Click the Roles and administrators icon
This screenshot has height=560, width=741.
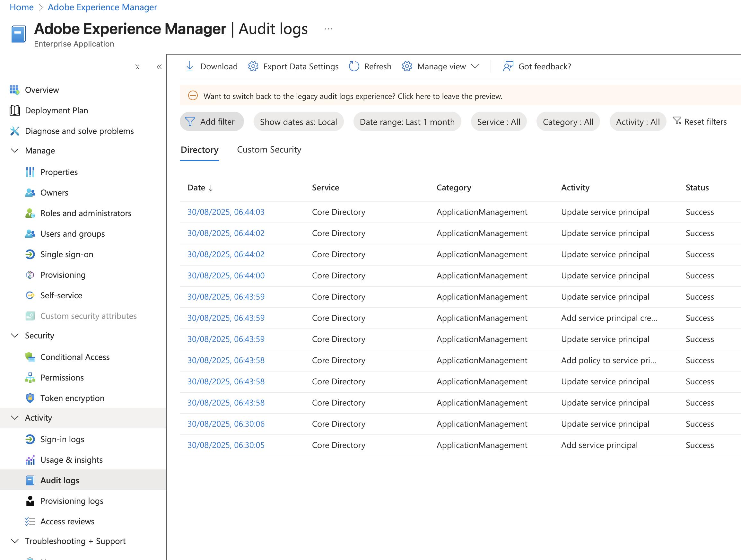point(30,213)
